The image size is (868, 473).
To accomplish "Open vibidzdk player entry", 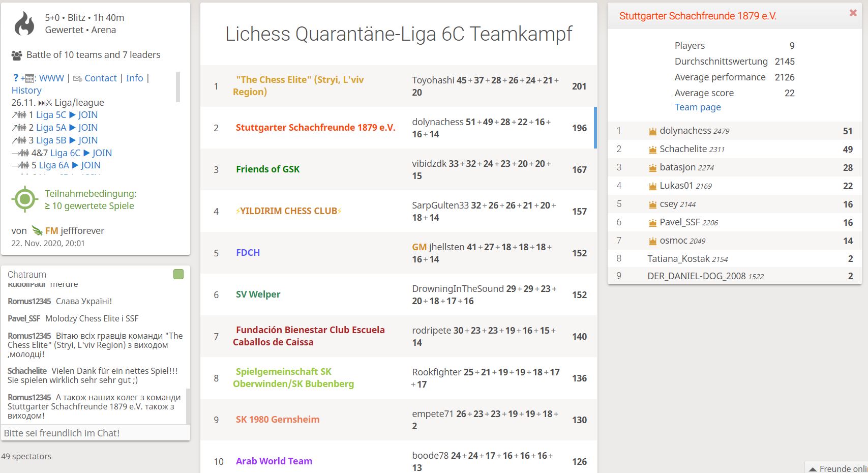I will tap(429, 164).
